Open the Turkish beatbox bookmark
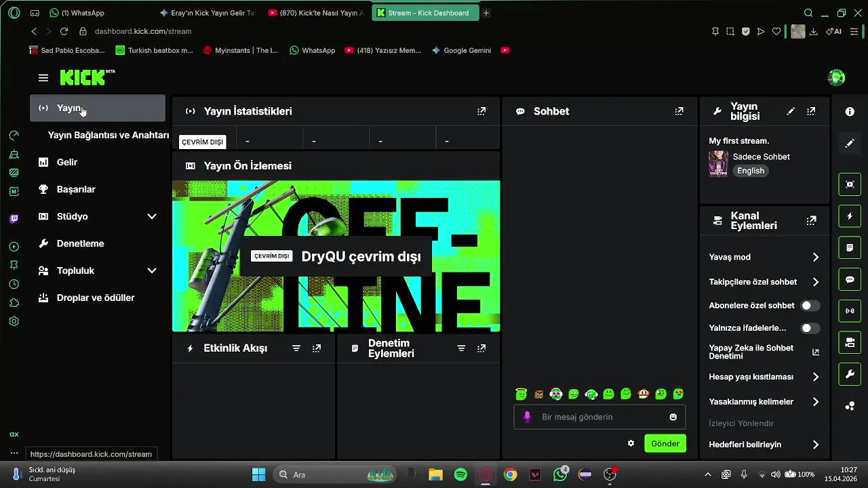Image resolution: width=868 pixels, height=488 pixels. click(x=154, y=50)
